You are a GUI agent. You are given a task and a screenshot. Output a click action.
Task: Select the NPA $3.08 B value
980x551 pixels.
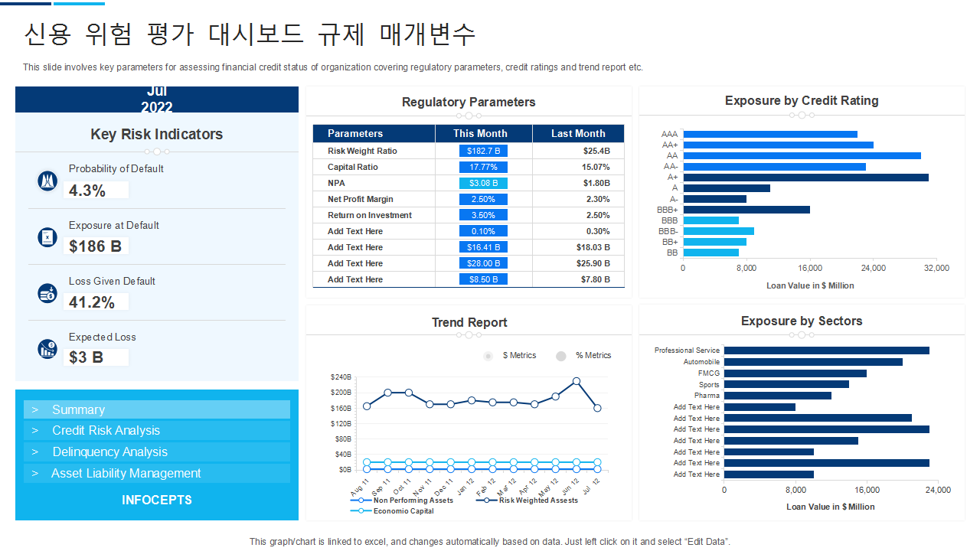(x=483, y=183)
